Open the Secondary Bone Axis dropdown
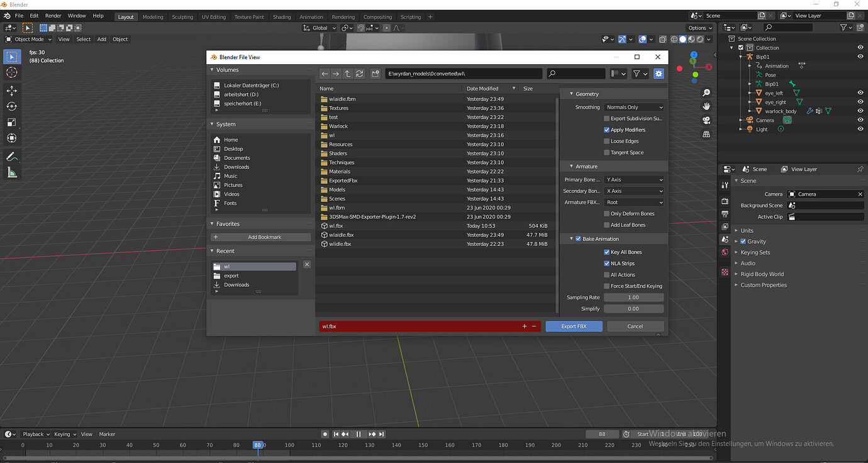 coord(634,191)
